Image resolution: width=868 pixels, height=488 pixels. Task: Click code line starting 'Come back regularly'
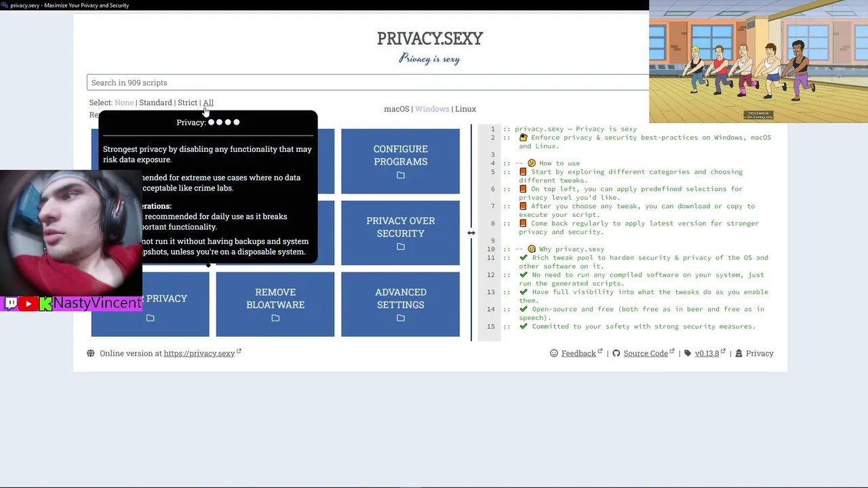pyautogui.click(x=639, y=227)
